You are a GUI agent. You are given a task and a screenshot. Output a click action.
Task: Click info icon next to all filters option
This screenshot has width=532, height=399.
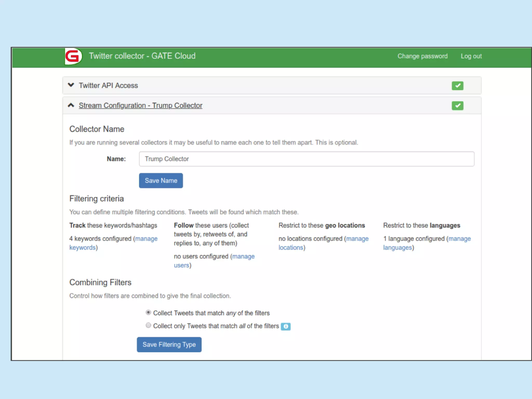click(x=285, y=326)
